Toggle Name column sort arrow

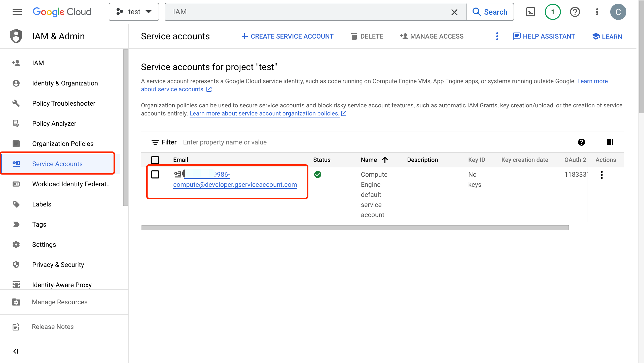point(385,160)
